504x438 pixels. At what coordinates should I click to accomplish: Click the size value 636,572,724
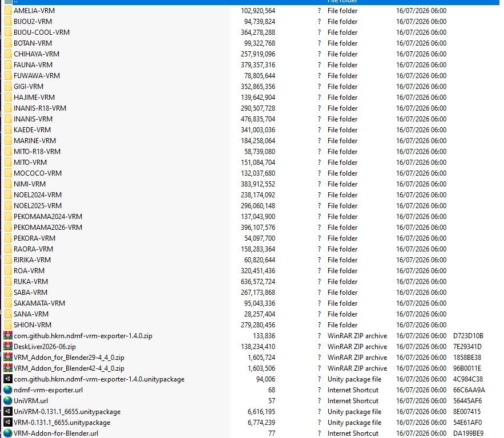coord(258,282)
